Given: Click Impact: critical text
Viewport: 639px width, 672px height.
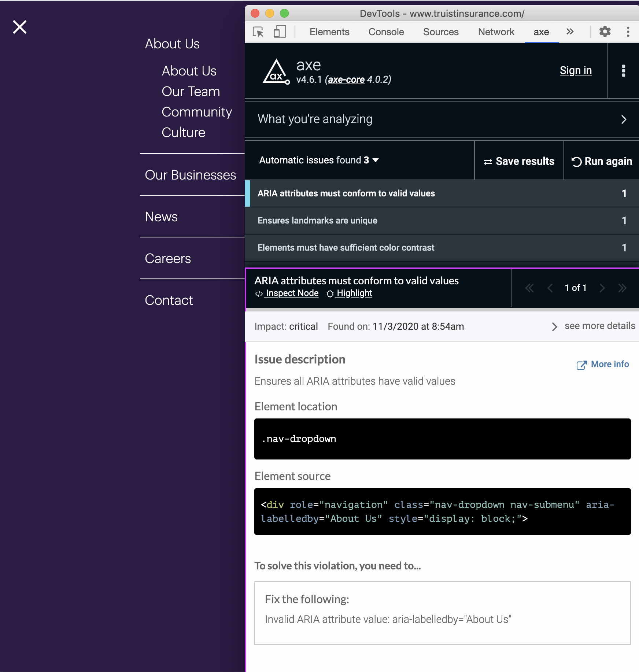Looking at the screenshot, I should 286,326.
